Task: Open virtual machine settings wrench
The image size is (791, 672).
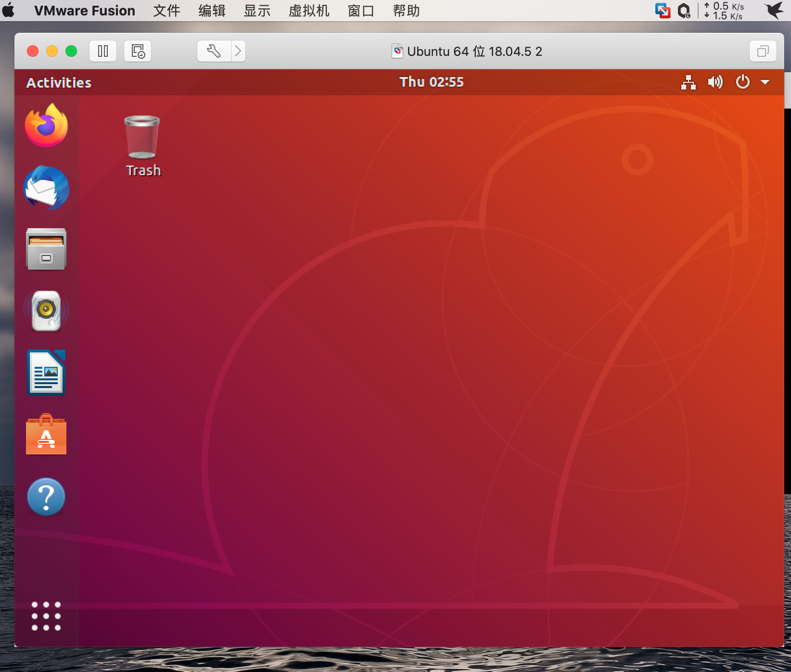Action: [x=214, y=51]
